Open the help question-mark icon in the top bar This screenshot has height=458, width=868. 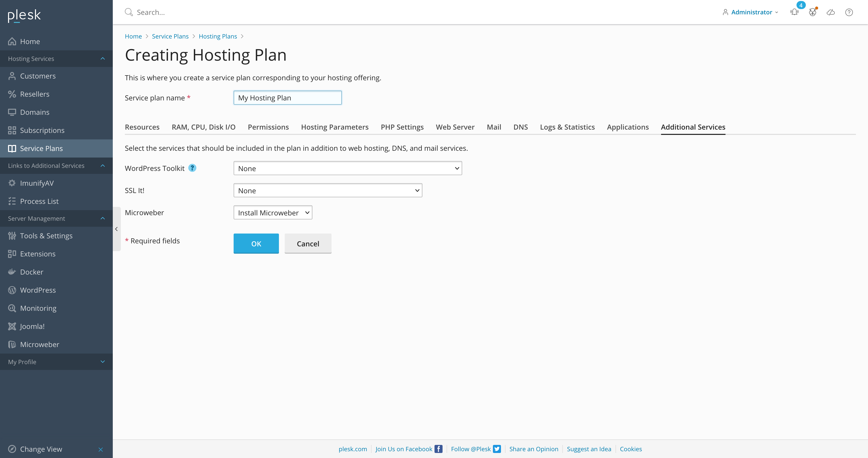click(849, 12)
